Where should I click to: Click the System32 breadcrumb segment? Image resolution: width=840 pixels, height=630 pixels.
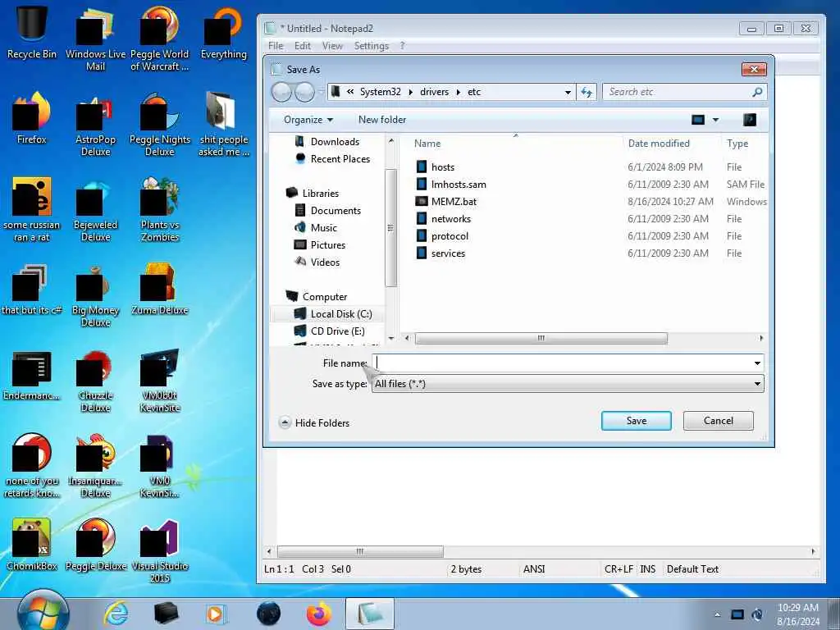click(380, 92)
